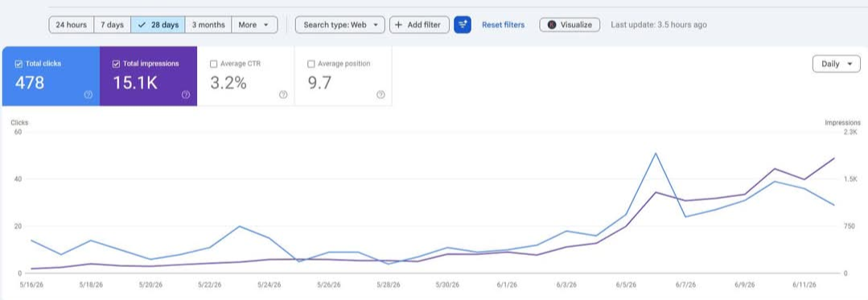
Task: Click the blue filter sparkle icon
Action: (463, 25)
